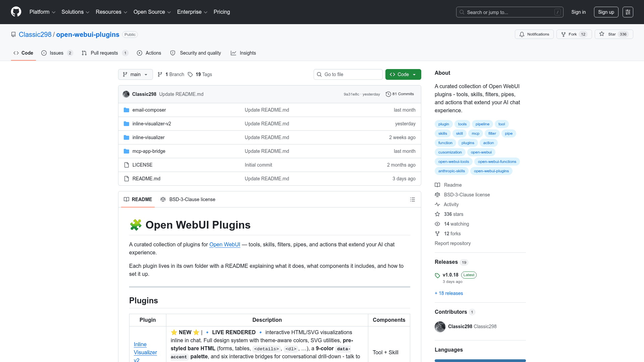
Task: Click the email-composer folder icon
Action: point(126,110)
